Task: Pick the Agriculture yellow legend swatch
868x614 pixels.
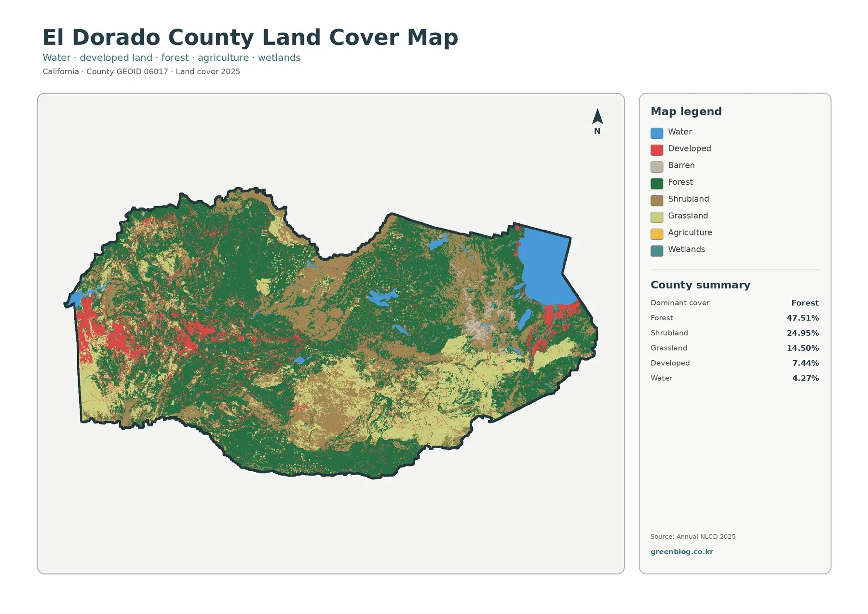Action: (x=657, y=234)
